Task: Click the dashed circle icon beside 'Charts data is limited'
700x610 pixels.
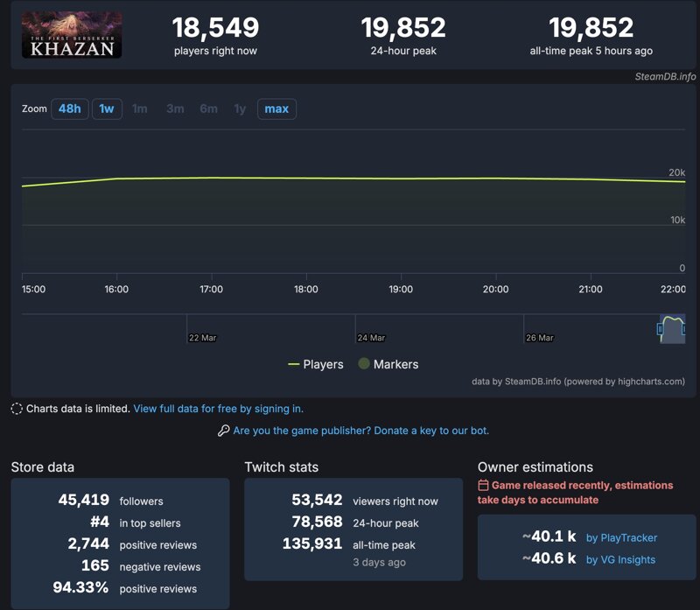Action: [x=17, y=409]
